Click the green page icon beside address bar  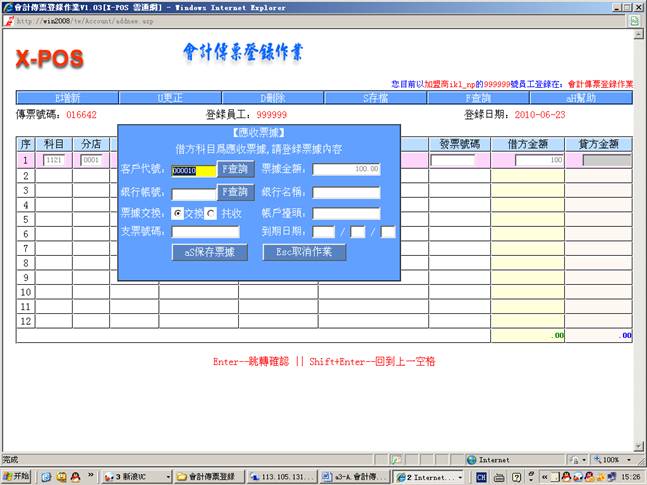point(635,20)
